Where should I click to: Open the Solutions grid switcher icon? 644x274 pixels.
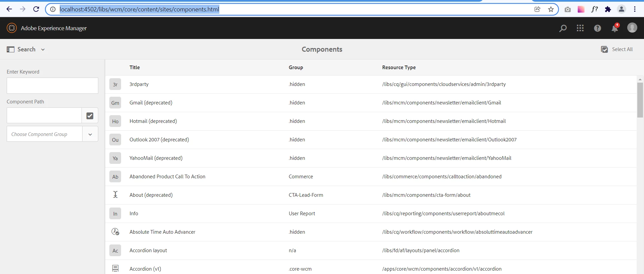pos(580,28)
